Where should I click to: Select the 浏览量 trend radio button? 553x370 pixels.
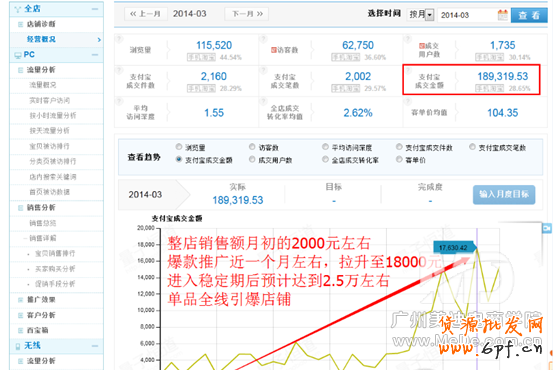179,147
